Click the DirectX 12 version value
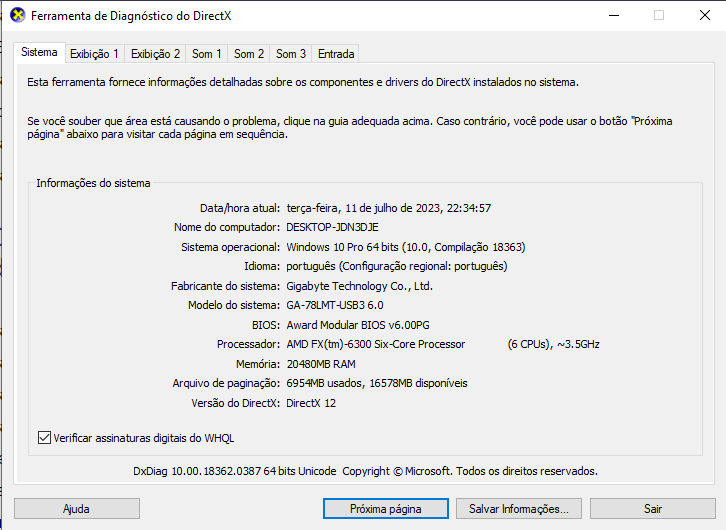 (311, 403)
